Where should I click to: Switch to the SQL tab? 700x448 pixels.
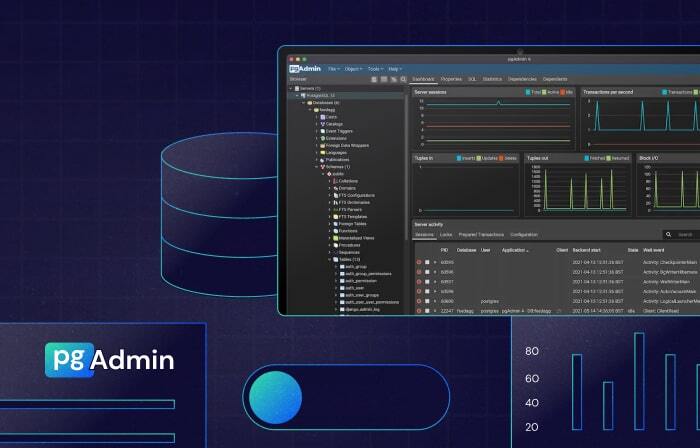[x=472, y=79]
